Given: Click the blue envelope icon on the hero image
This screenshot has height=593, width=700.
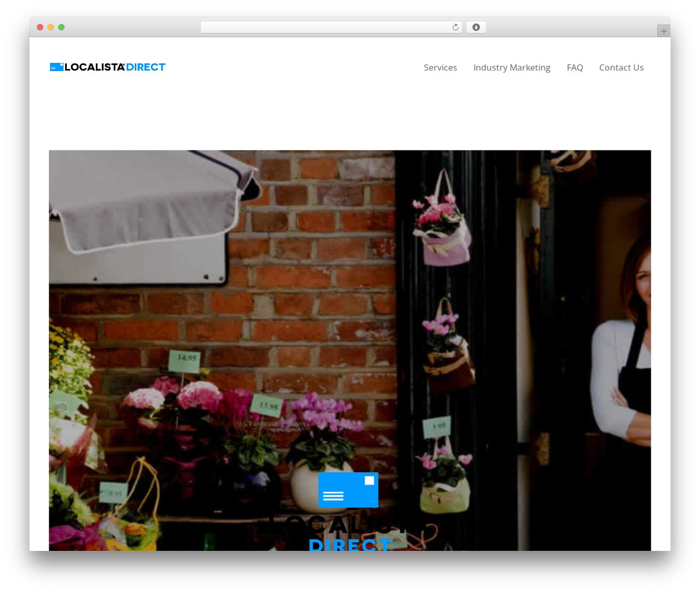Looking at the screenshot, I should tap(348, 490).
